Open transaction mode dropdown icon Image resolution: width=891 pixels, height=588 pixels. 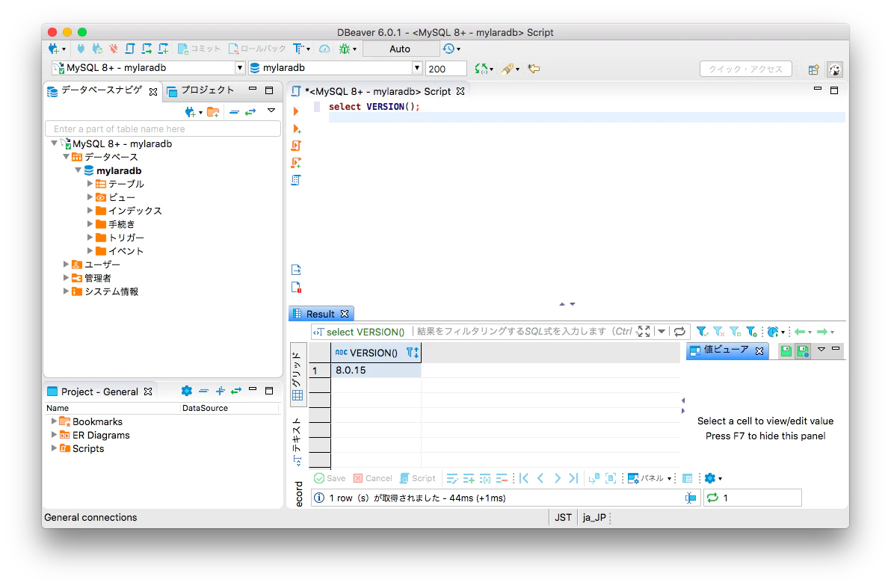(301, 49)
